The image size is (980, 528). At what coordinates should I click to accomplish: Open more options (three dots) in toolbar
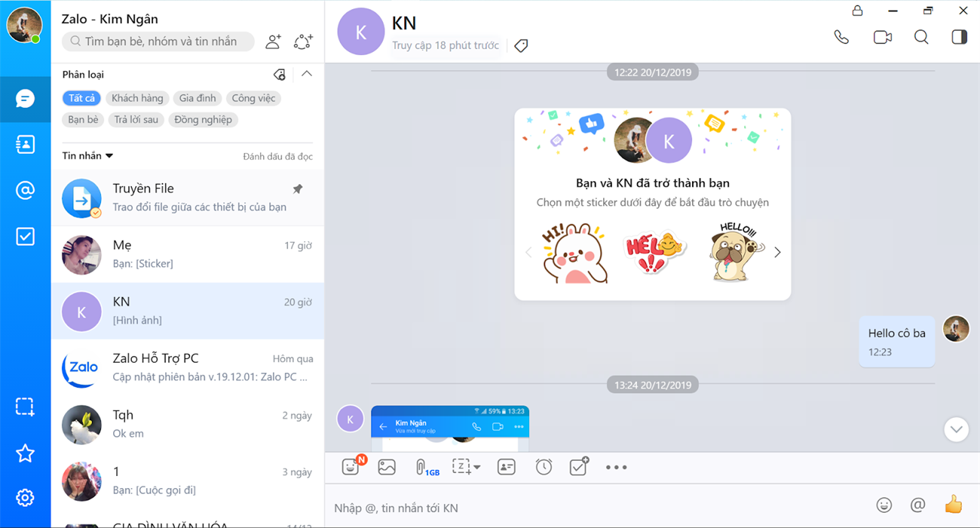coord(616,467)
